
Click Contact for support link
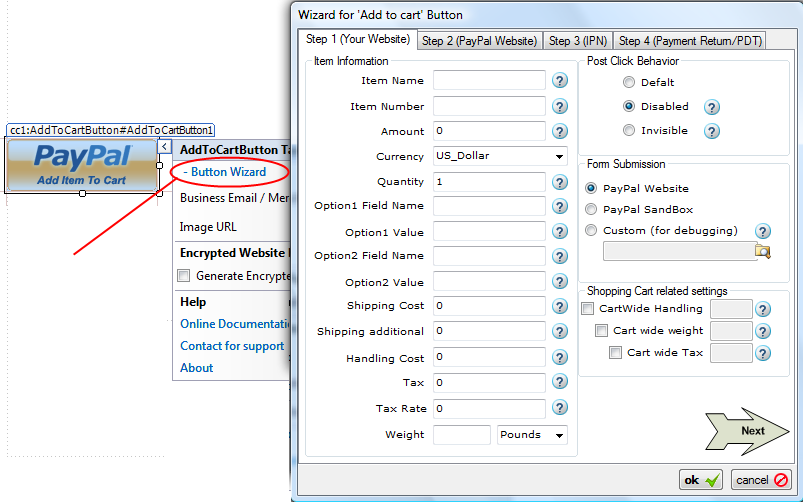232,346
